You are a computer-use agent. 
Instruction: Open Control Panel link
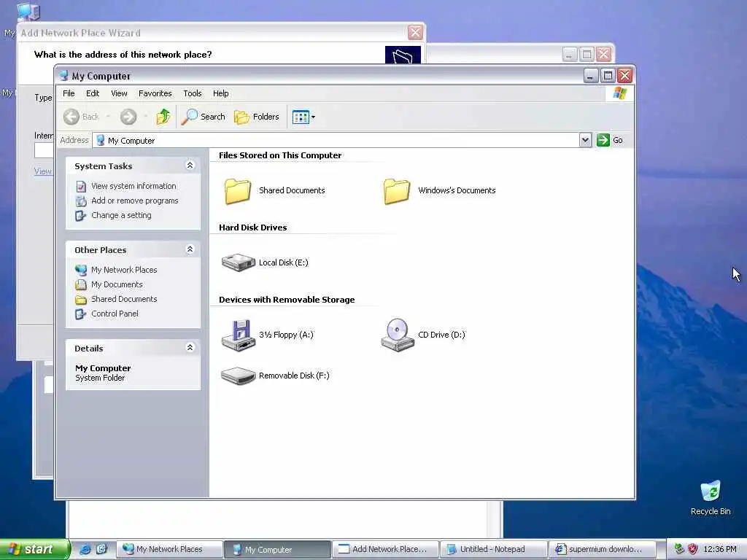click(115, 314)
